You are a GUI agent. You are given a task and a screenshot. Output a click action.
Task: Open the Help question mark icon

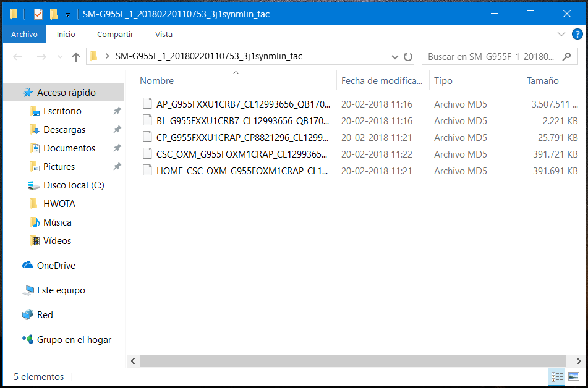click(x=576, y=35)
